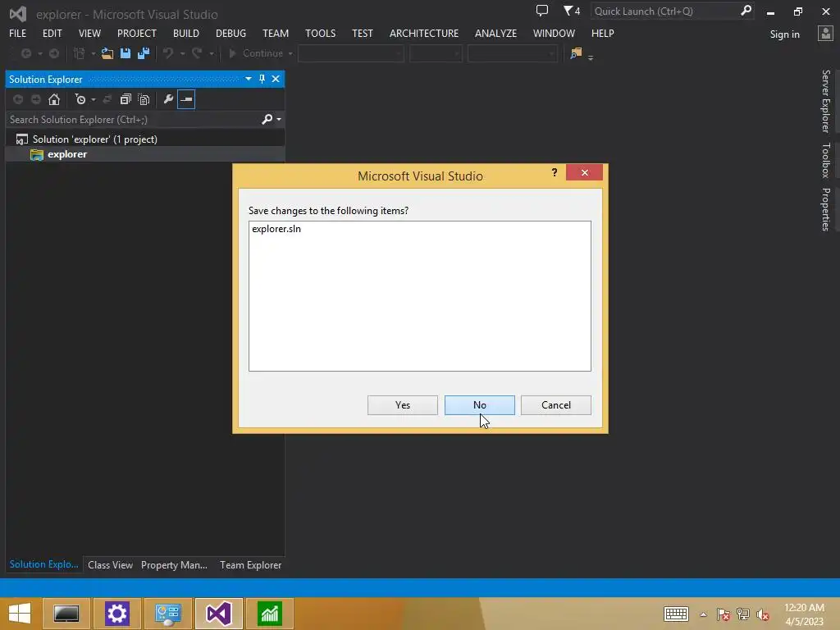Image resolution: width=840 pixels, height=630 pixels.
Task: Click the Sync with Active Document icon
Action: tap(107, 99)
